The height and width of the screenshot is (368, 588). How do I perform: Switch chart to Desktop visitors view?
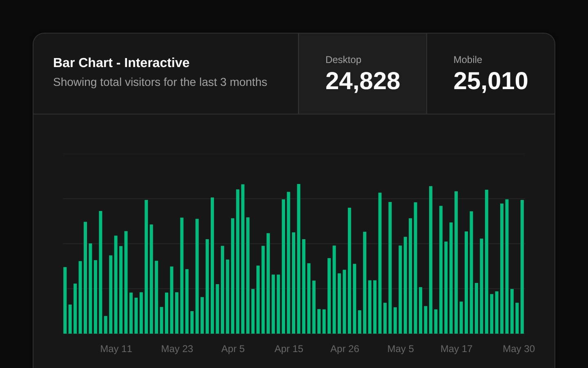click(x=363, y=74)
